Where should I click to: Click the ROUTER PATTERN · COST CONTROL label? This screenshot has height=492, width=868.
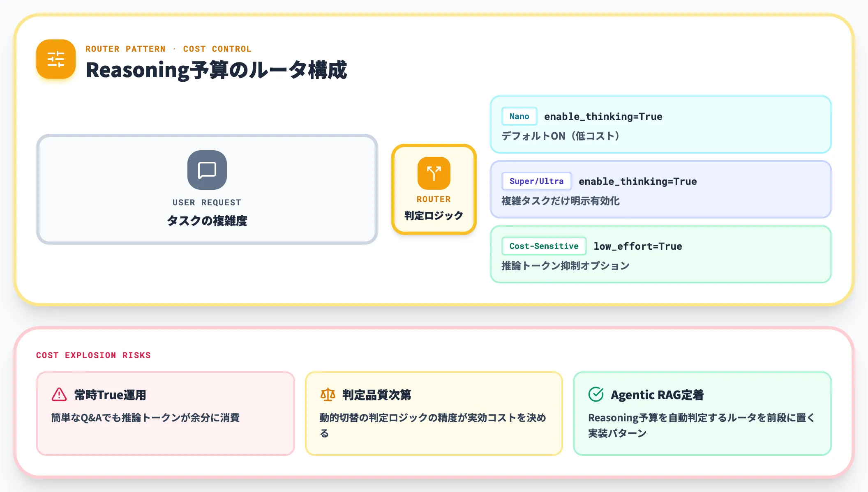pyautogui.click(x=169, y=49)
